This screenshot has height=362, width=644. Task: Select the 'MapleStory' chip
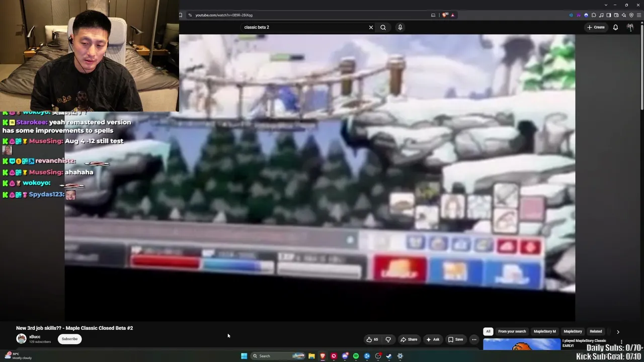[573, 331]
